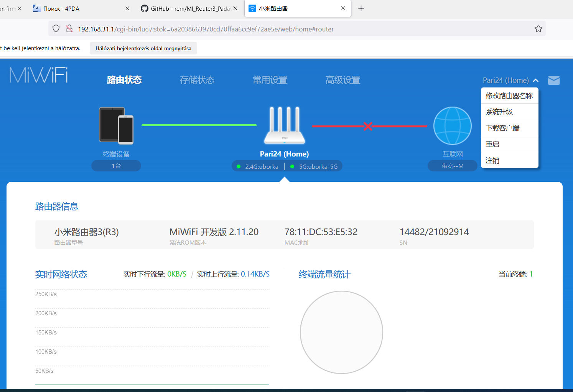
Task: Click the empty terminal traffic pie chart circle
Action: tap(341, 332)
